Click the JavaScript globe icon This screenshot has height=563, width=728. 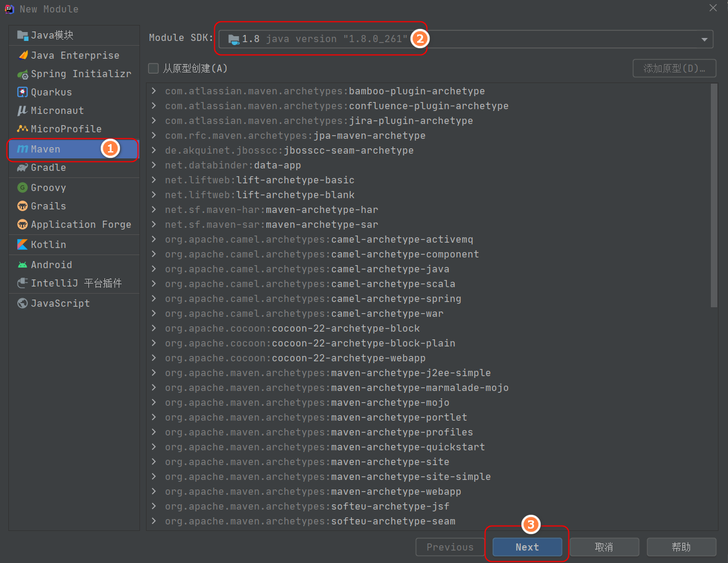click(x=23, y=303)
